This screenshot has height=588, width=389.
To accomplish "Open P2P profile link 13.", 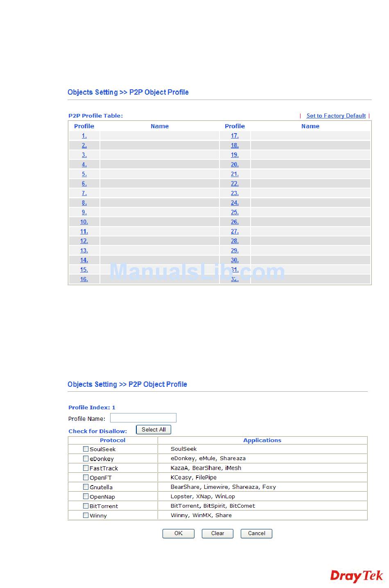I will pos(84,250).
